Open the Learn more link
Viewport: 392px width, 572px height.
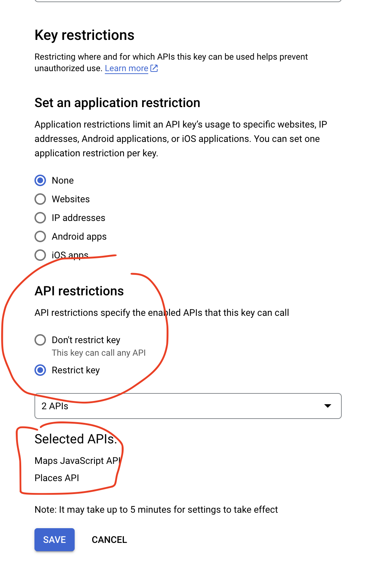[126, 68]
